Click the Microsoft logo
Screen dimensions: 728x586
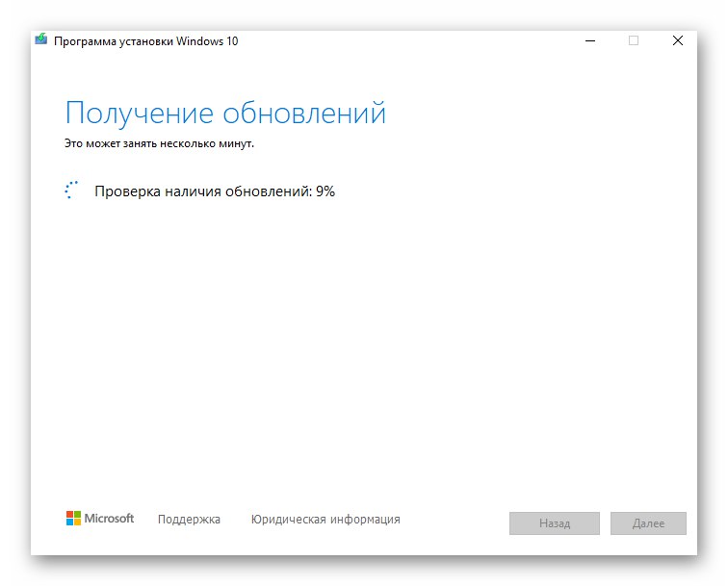coord(100,519)
